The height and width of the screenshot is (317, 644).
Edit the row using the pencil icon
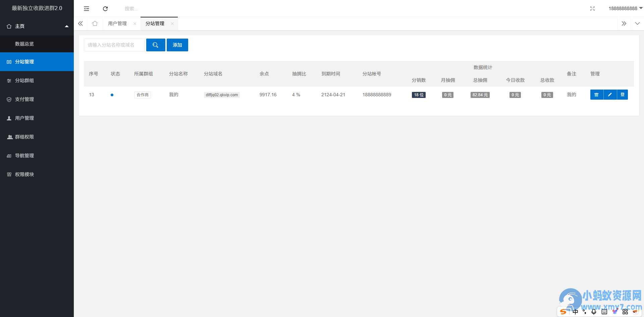[610, 95]
